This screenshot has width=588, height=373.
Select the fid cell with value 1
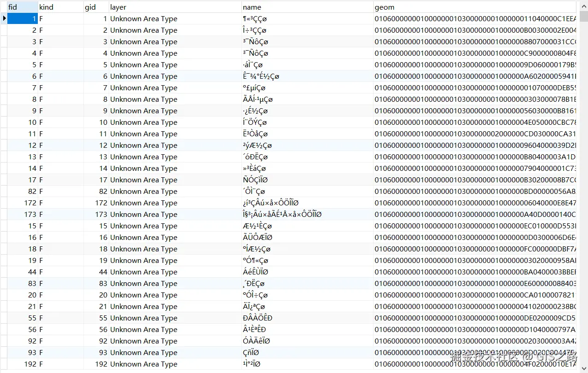[x=23, y=18]
